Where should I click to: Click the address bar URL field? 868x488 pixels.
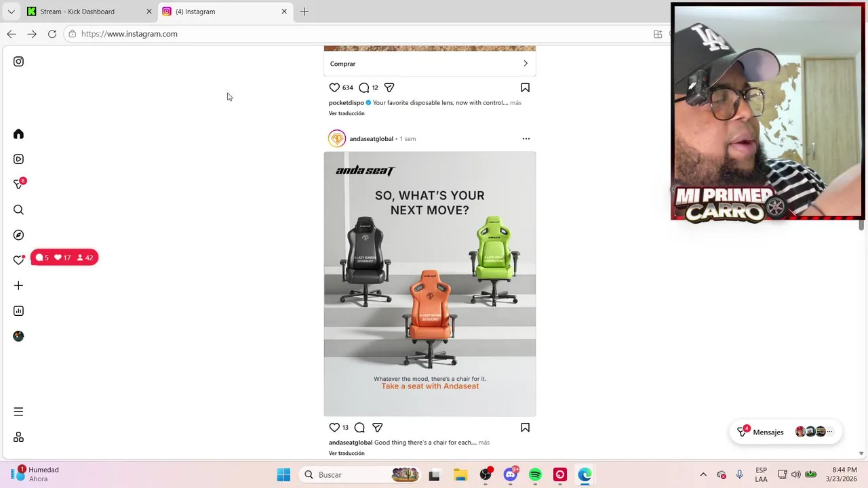[x=366, y=34]
